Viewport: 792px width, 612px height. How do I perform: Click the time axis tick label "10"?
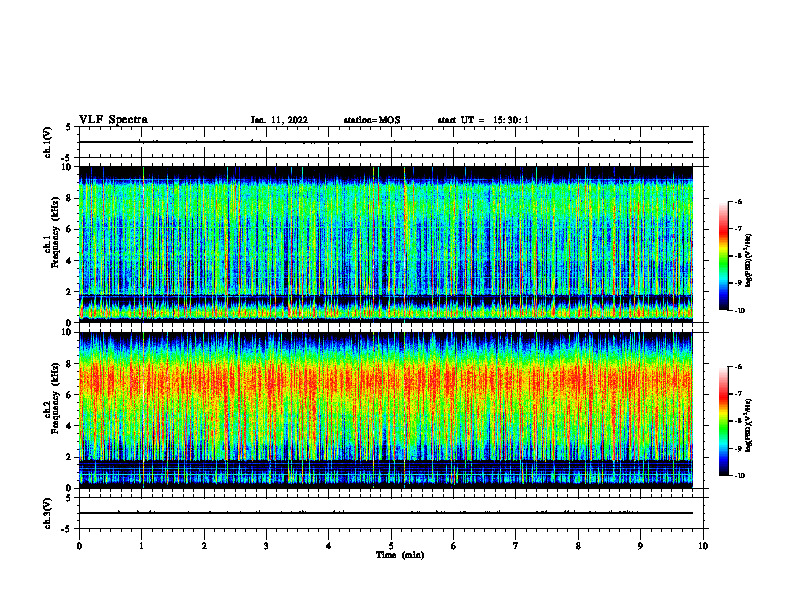(703, 546)
